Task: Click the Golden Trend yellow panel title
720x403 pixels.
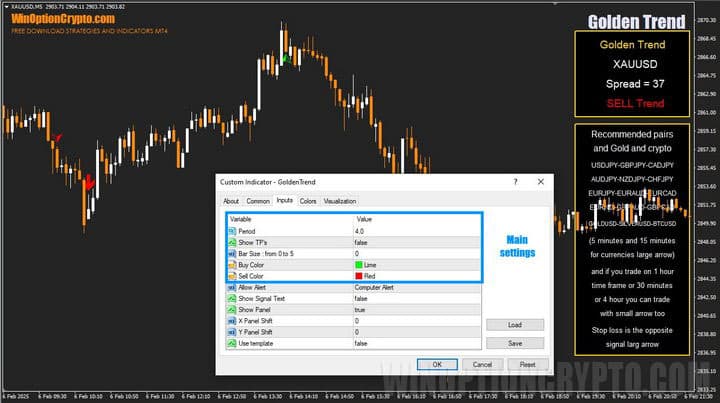Action: point(632,45)
